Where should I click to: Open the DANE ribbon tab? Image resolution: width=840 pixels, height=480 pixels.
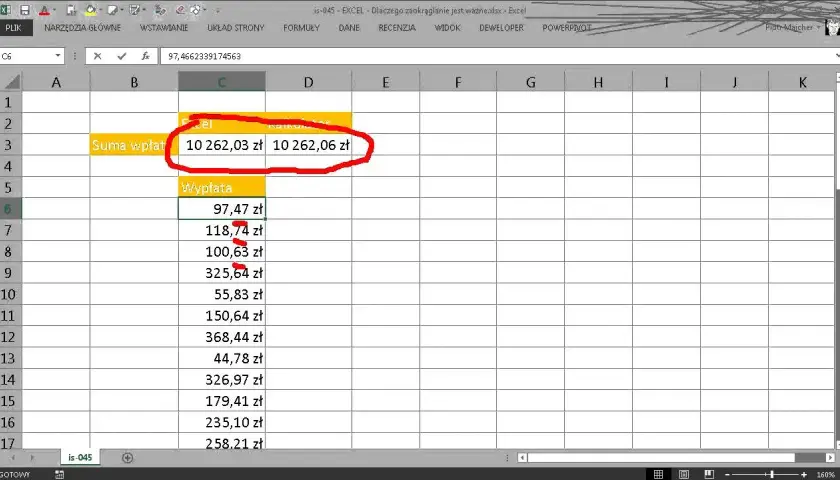pyautogui.click(x=349, y=27)
